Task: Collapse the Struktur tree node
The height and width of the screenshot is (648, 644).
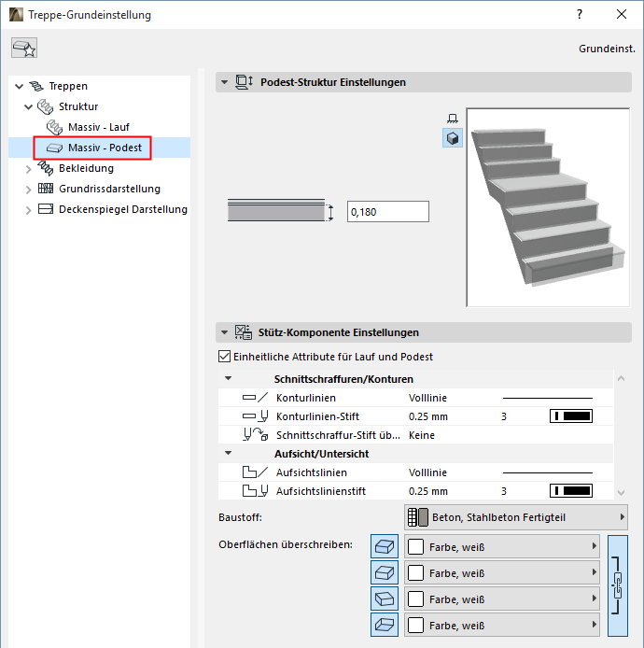Action: (x=29, y=107)
